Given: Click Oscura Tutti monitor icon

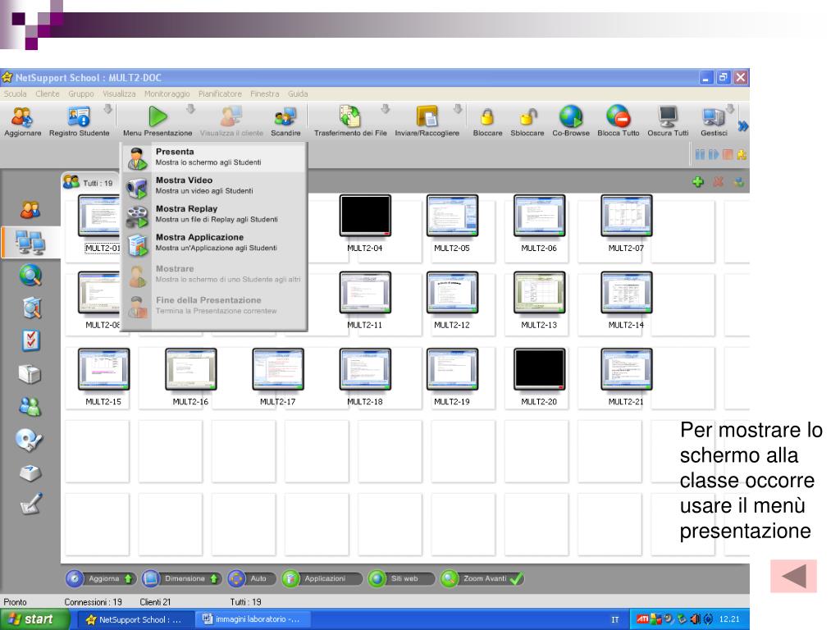Looking at the screenshot, I should pos(668,116).
